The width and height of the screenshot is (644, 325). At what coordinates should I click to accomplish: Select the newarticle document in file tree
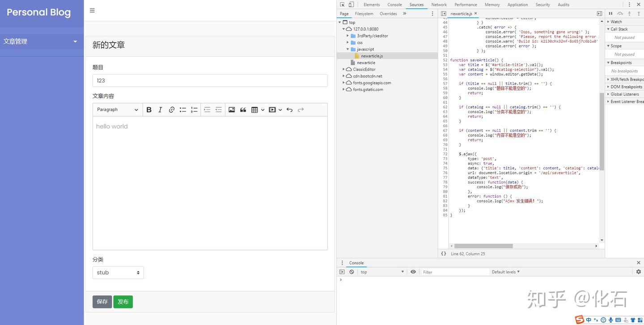(x=366, y=63)
